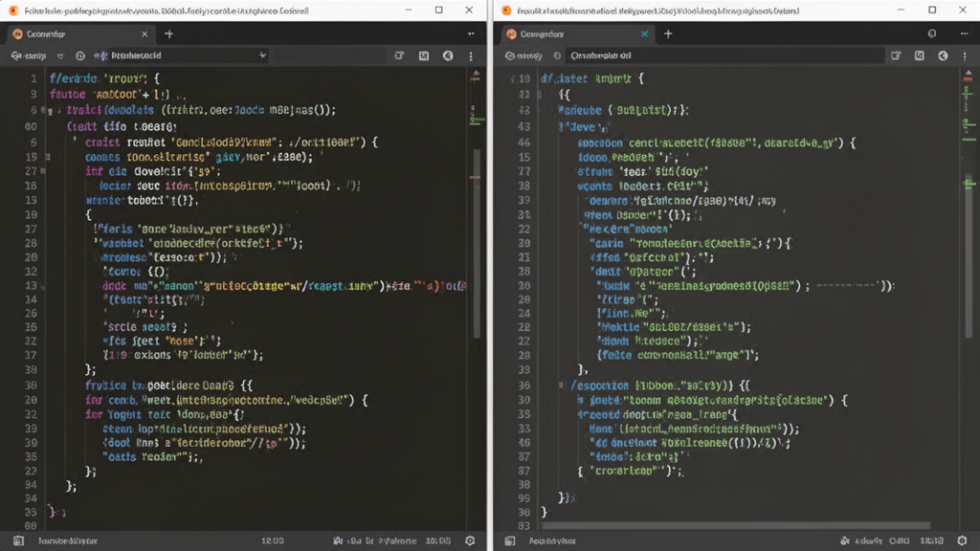The width and height of the screenshot is (980, 551).
Task: Add a new tab in left window
Action: [168, 33]
